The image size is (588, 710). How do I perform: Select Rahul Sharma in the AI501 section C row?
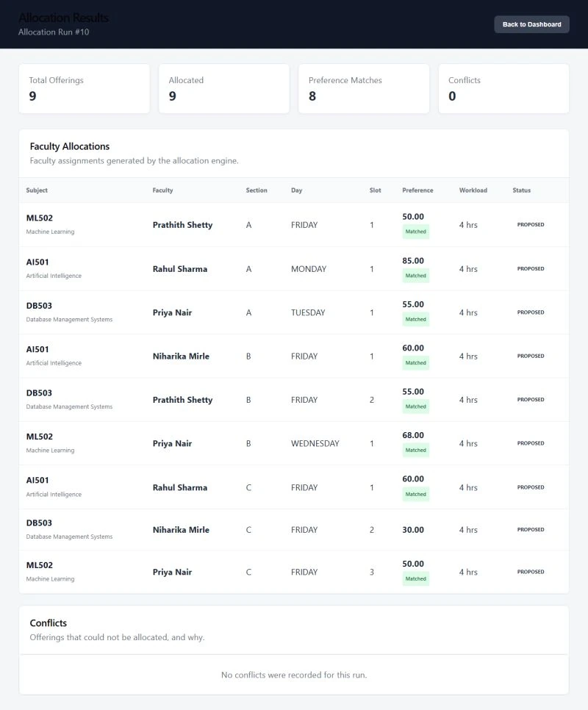pyautogui.click(x=179, y=488)
